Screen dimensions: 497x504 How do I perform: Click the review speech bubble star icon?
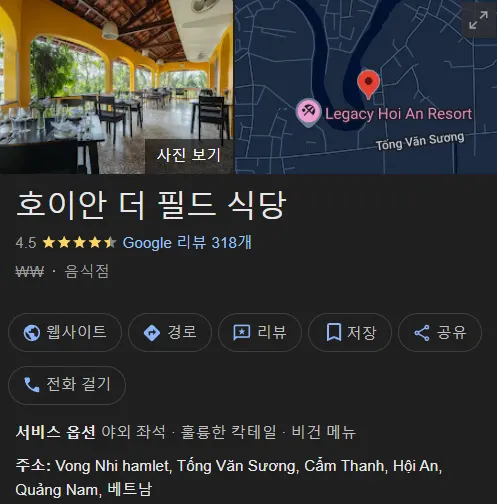point(242,333)
